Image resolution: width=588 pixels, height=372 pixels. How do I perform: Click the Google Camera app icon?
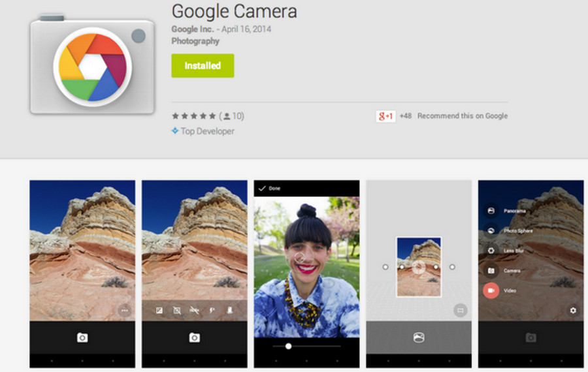[92, 66]
